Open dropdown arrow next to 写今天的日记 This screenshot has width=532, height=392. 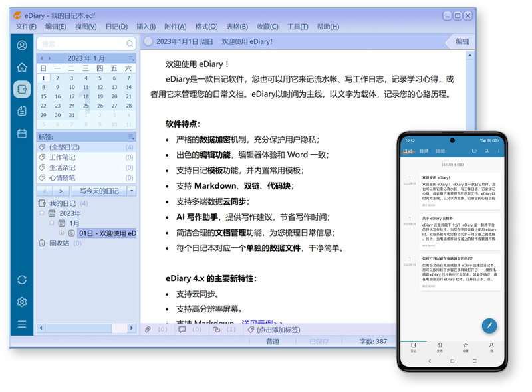click(131, 191)
